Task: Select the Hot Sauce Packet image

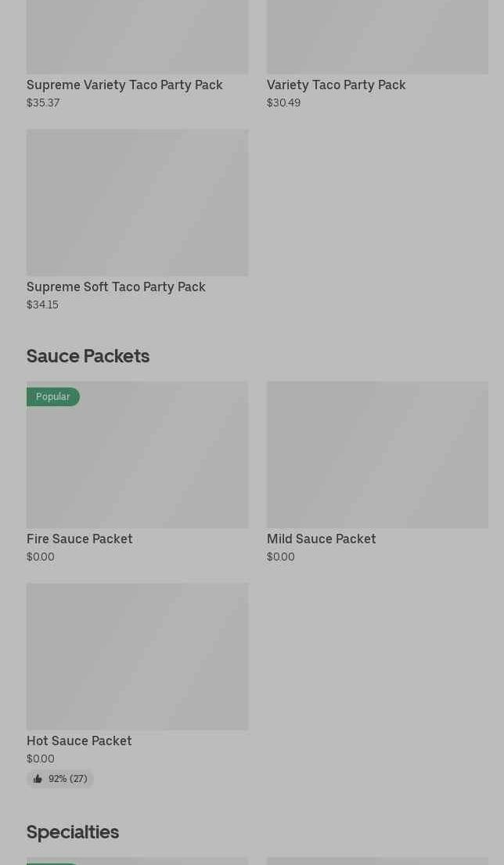Action: pos(137,656)
